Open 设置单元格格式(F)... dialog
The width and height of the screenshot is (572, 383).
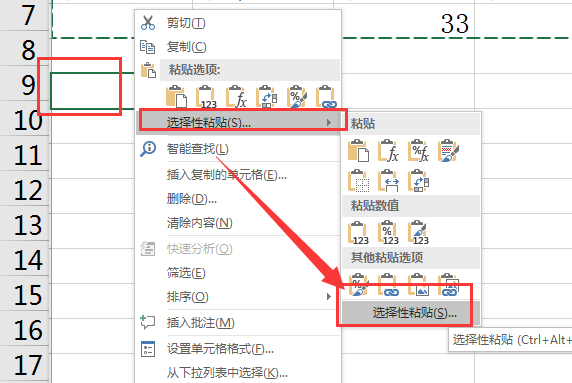(220, 349)
